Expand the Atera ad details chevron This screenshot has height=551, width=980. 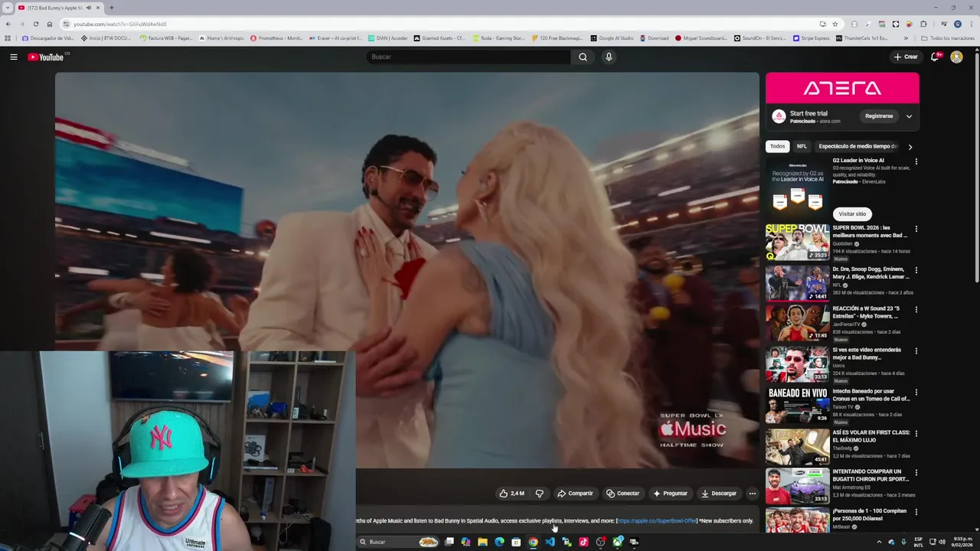tap(909, 116)
